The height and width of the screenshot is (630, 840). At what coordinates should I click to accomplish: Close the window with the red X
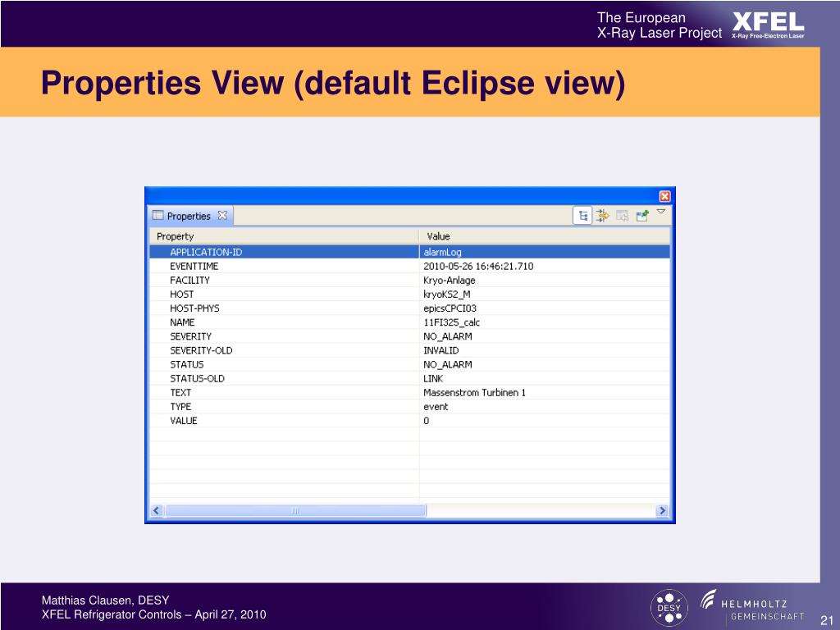click(x=664, y=196)
